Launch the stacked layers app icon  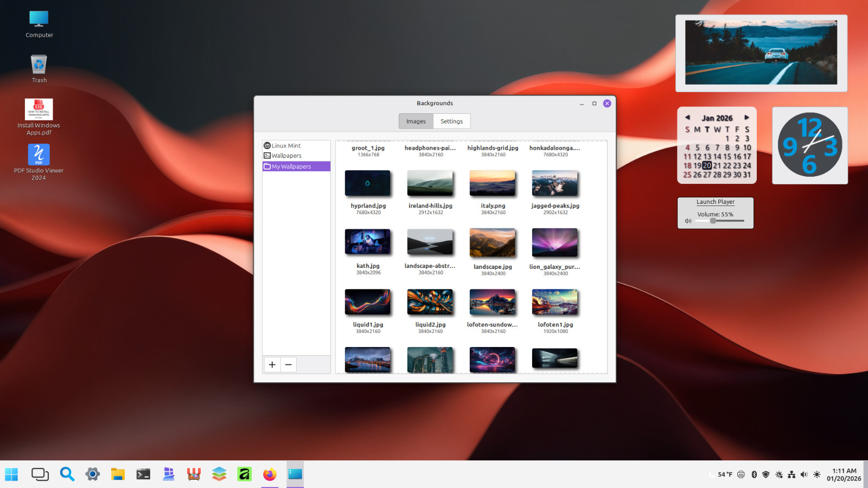click(x=219, y=474)
